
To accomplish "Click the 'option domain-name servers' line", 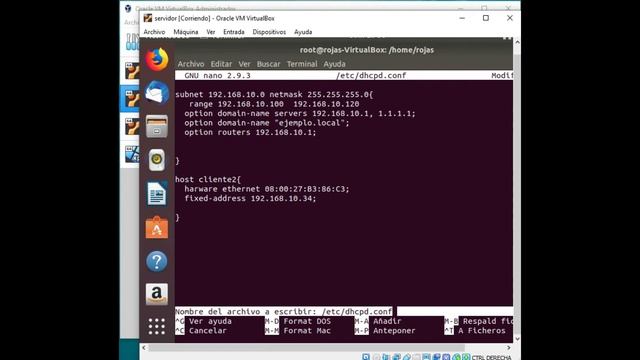I will [x=300, y=113].
